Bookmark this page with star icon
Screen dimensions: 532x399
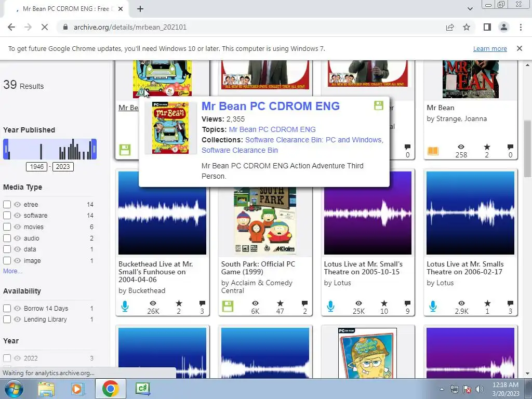point(467,27)
